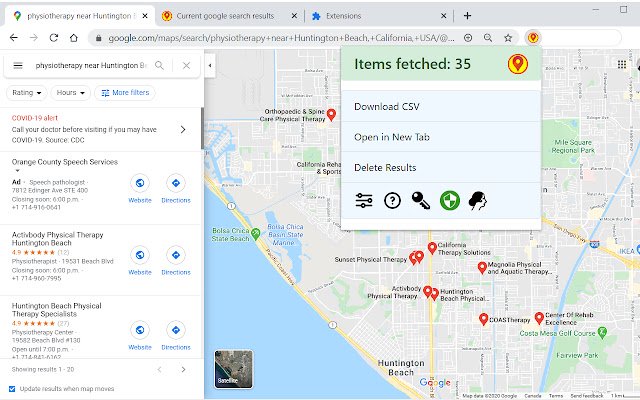Click the green shield icon in popup
This screenshot has height=400, width=640.
tap(449, 200)
